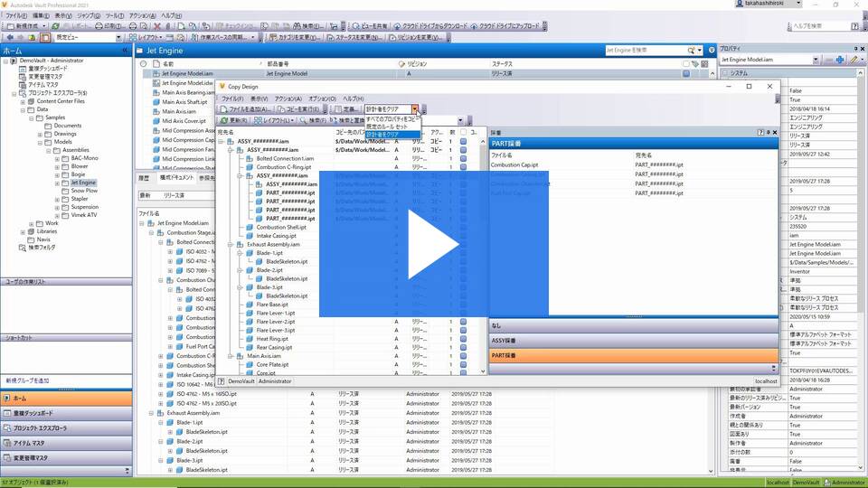868x488 pixels.
Task: Select 'すべてのプロパティをコピー' dropdown option
Action: coord(392,119)
